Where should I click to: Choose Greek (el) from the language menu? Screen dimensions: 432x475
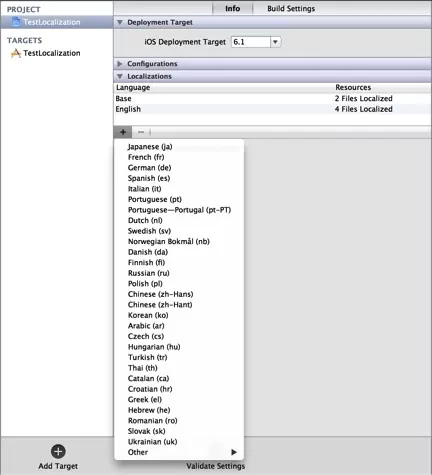pos(179,400)
